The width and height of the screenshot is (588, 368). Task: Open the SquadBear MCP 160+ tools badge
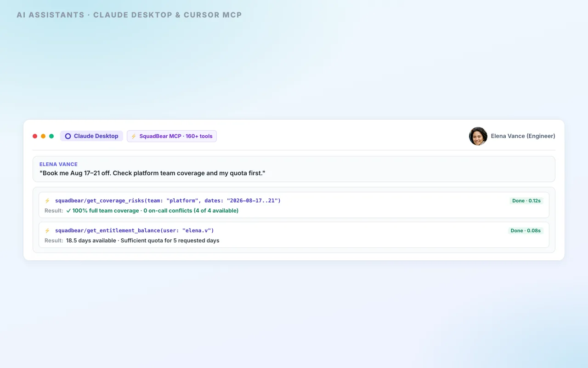tap(172, 136)
